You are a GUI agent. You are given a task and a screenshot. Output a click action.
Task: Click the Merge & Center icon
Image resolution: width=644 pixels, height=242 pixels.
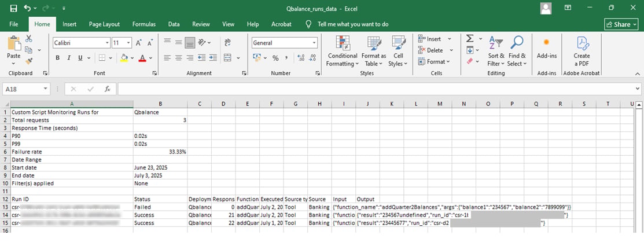pyautogui.click(x=227, y=58)
